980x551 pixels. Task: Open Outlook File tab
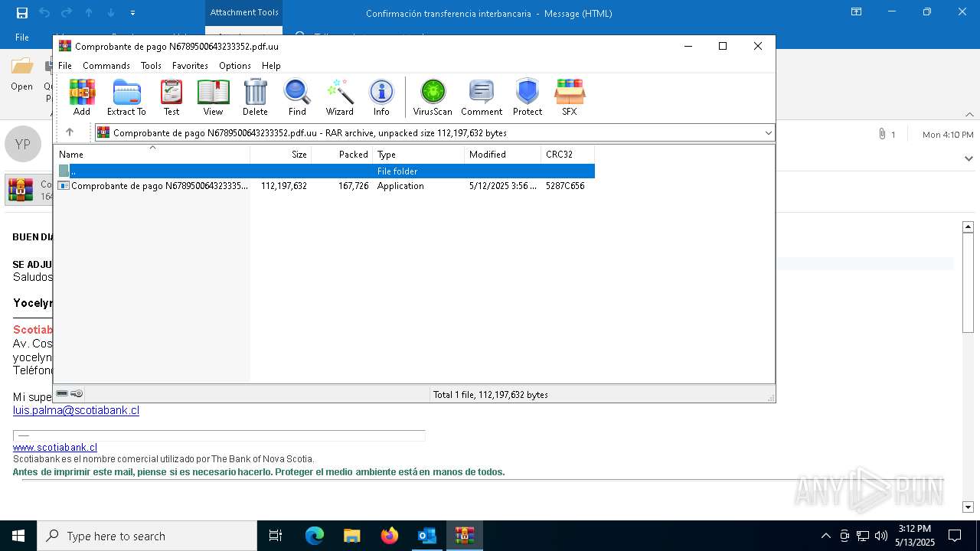[x=22, y=37]
